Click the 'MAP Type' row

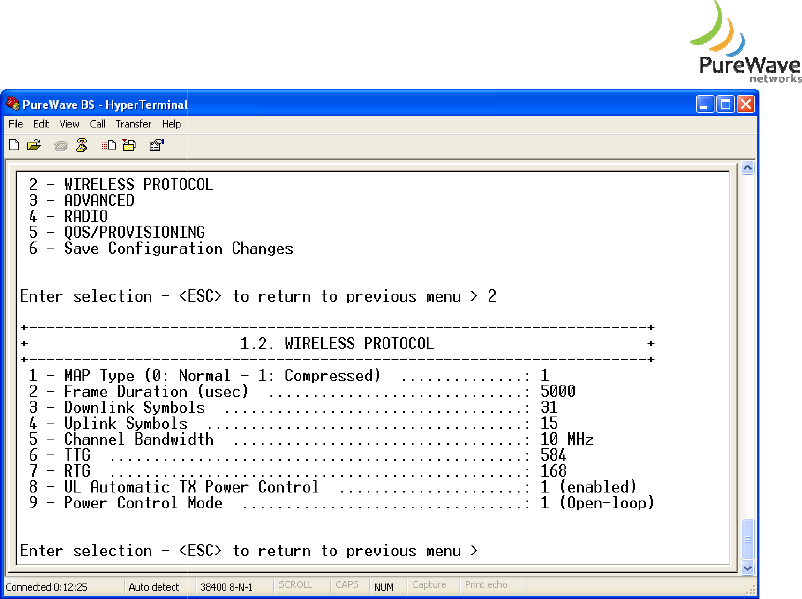(x=288, y=375)
